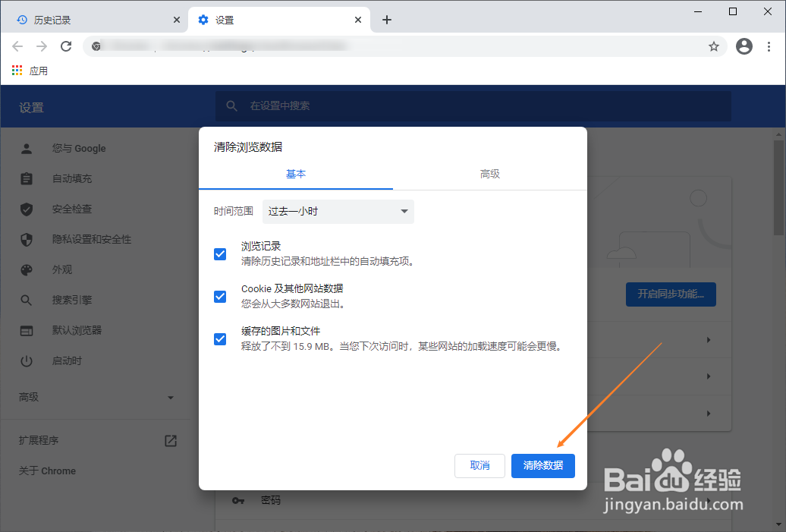Switch to the 高级 tab in dialog
The width and height of the screenshot is (786, 532).
[x=490, y=174]
